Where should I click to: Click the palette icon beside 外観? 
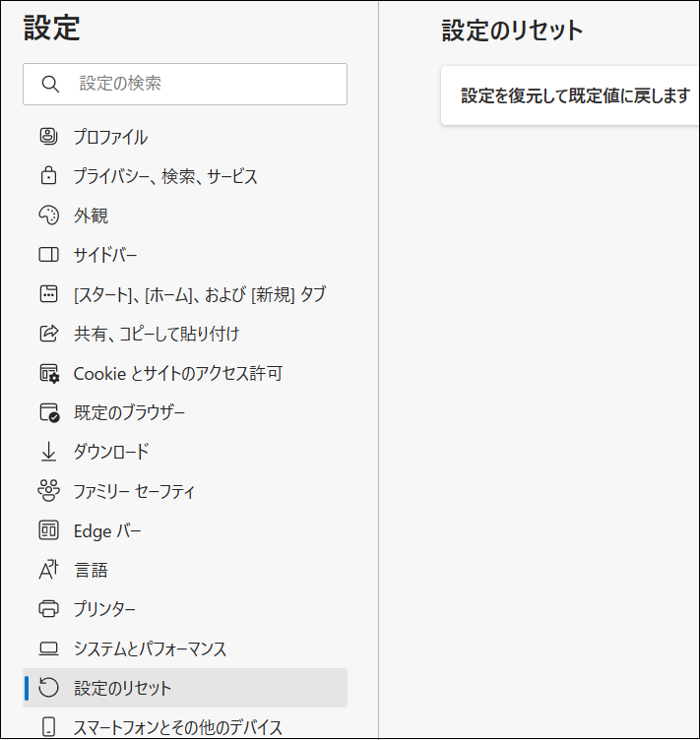tap(48, 216)
